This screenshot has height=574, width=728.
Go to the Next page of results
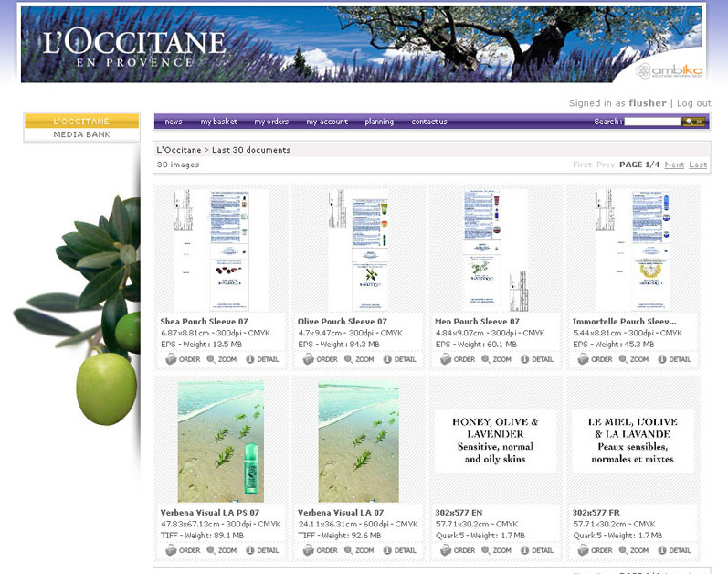tap(674, 165)
